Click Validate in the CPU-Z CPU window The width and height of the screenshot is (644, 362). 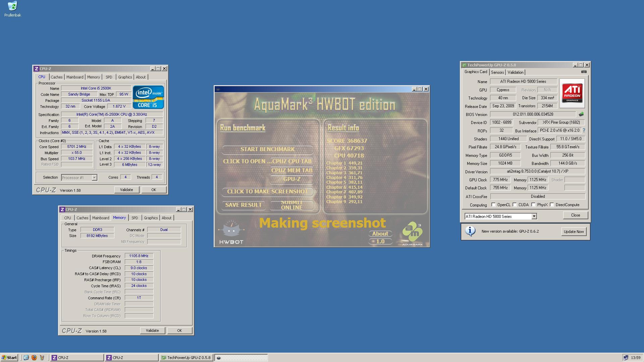pyautogui.click(x=126, y=190)
